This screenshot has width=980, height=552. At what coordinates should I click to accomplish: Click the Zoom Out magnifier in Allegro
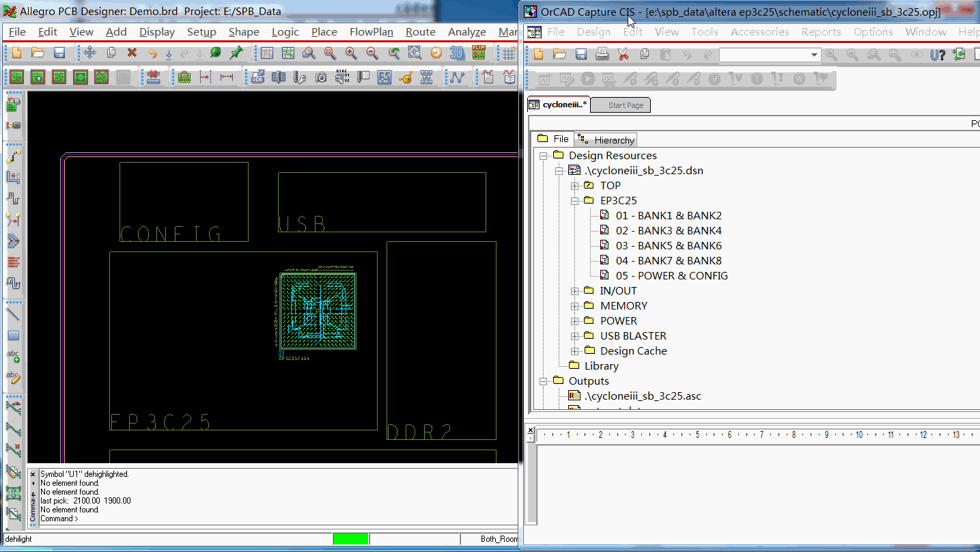pyautogui.click(x=372, y=53)
